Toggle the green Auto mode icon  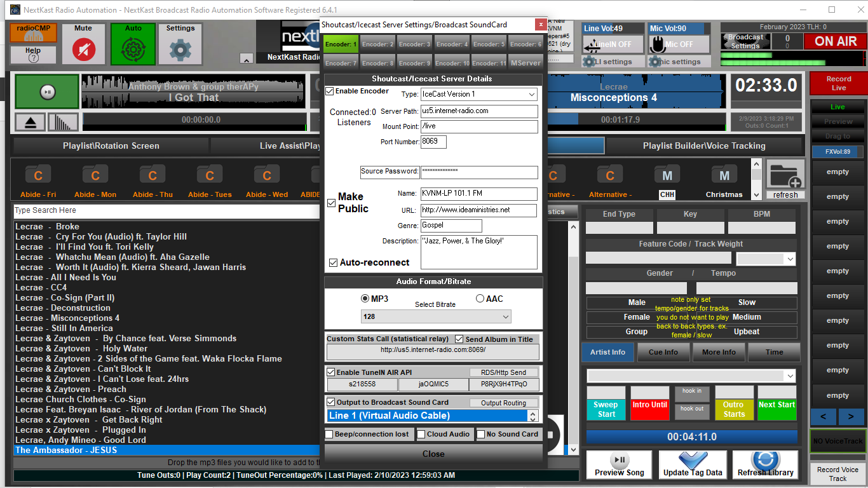coord(133,48)
